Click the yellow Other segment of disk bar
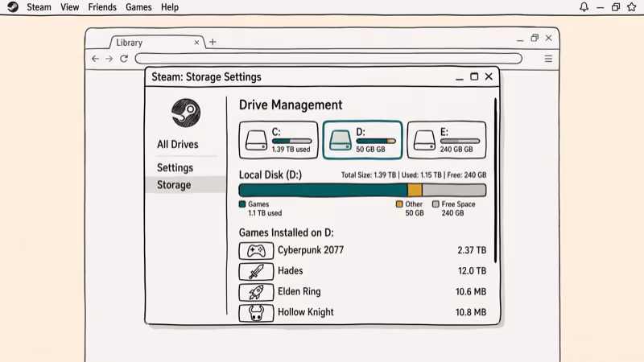 [415, 190]
